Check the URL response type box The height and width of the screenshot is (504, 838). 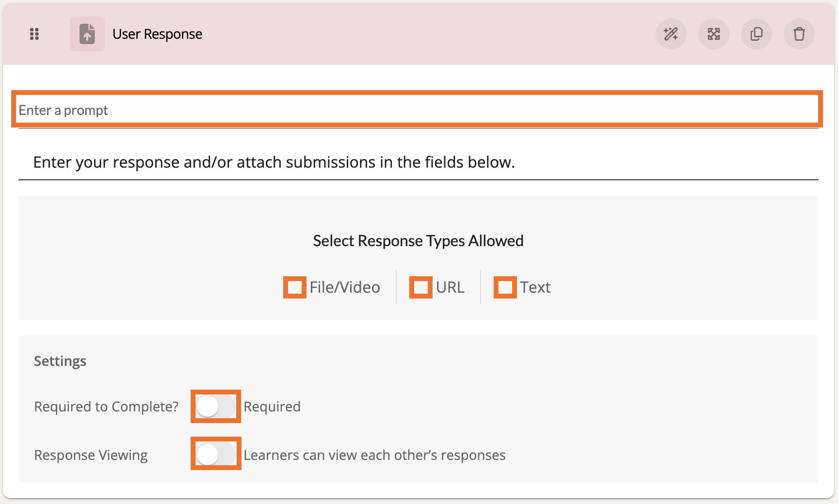click(420, 287)
